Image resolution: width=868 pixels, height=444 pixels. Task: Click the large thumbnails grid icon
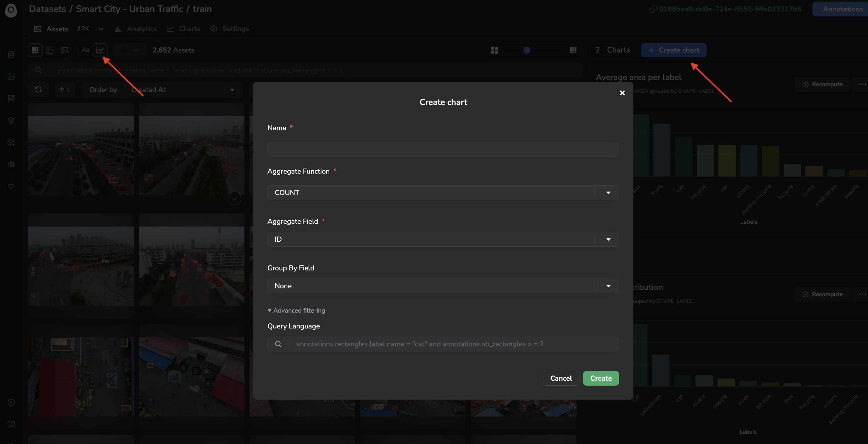(494, 50)
